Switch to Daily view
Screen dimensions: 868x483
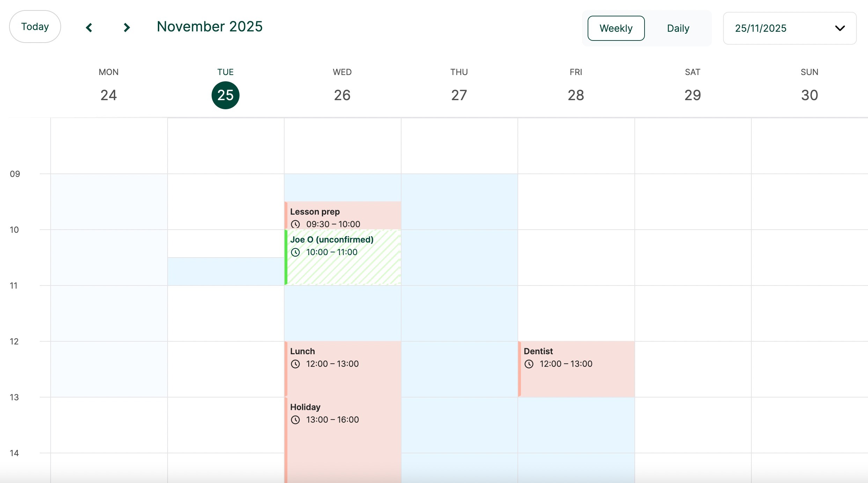click(x=678, y=28)
